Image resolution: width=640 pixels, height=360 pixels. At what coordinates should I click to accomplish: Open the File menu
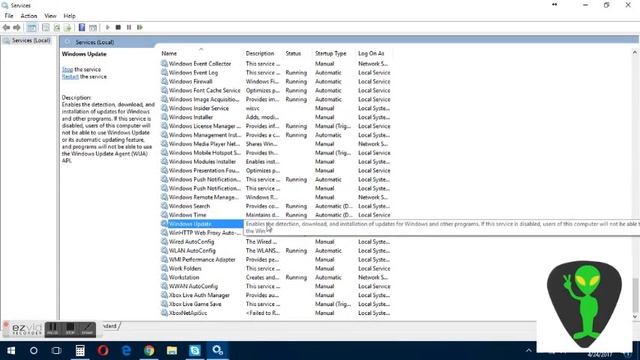click(x=9, y=16)
